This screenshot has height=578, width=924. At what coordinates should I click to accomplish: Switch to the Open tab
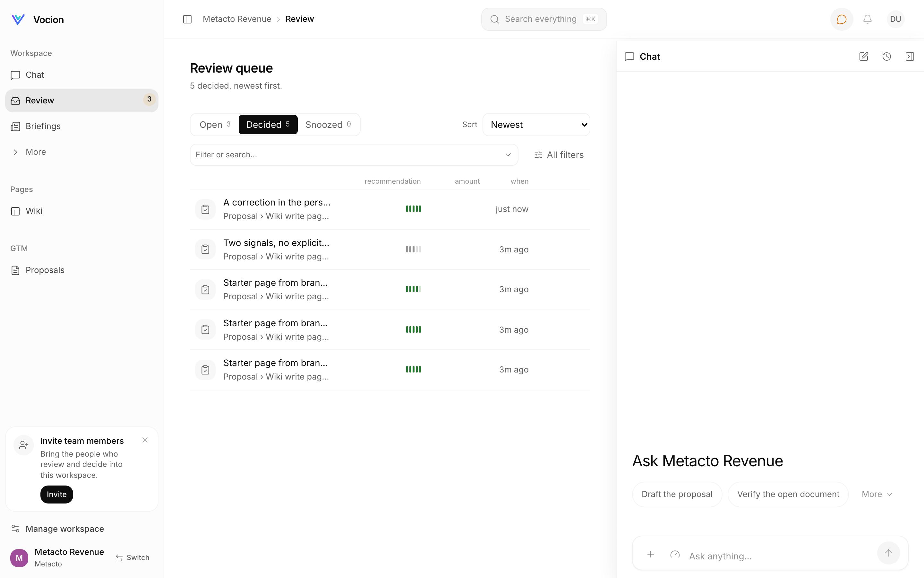click(x=215, y=125)
